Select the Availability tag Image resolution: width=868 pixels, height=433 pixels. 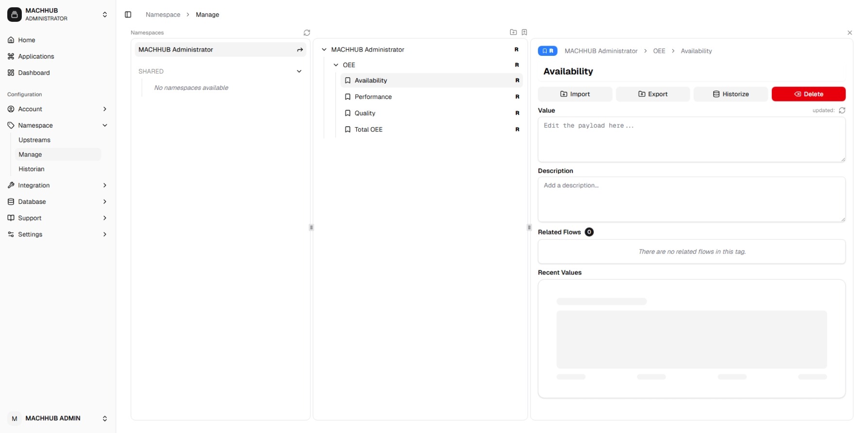(432, 81)
